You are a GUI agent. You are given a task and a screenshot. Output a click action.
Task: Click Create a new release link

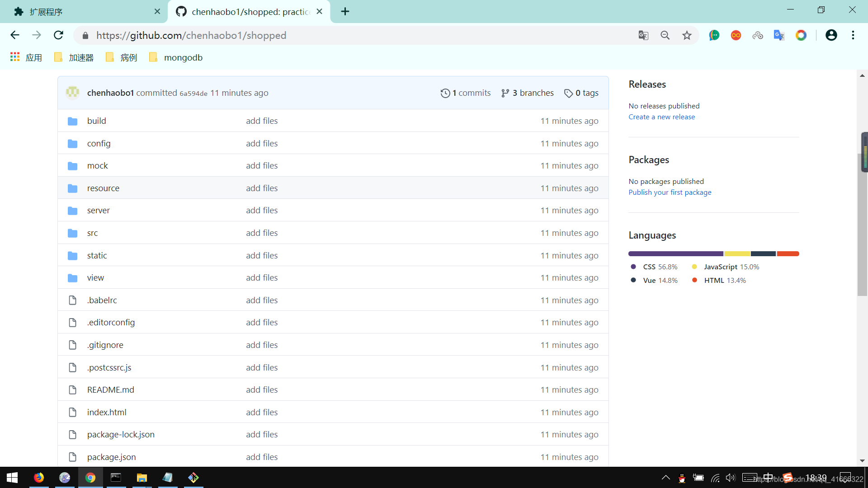662,117
